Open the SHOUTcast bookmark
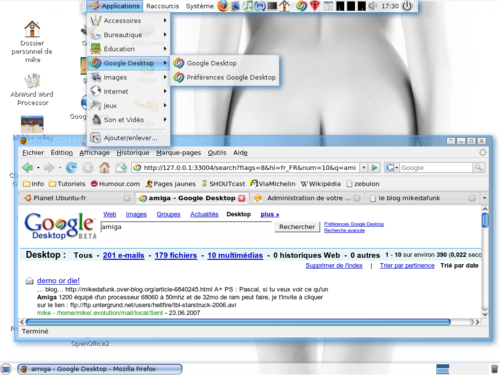Image resolution: width=500 pixels, height=375 pixels. click(223, 184)
